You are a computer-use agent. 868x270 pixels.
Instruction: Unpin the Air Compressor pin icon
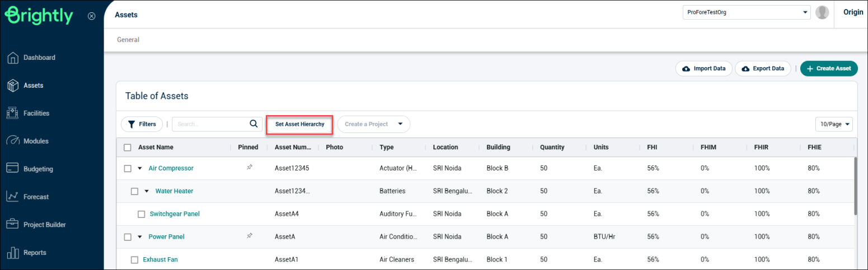pyautogui.click(x=250, y=168)
